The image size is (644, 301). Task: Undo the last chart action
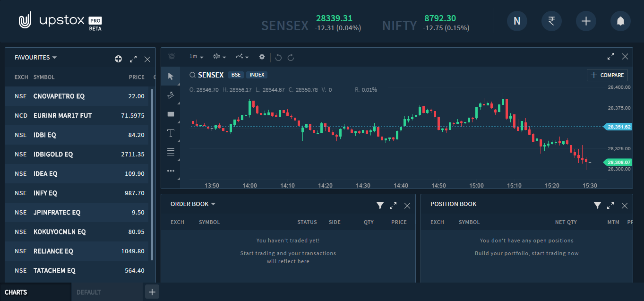278,57
